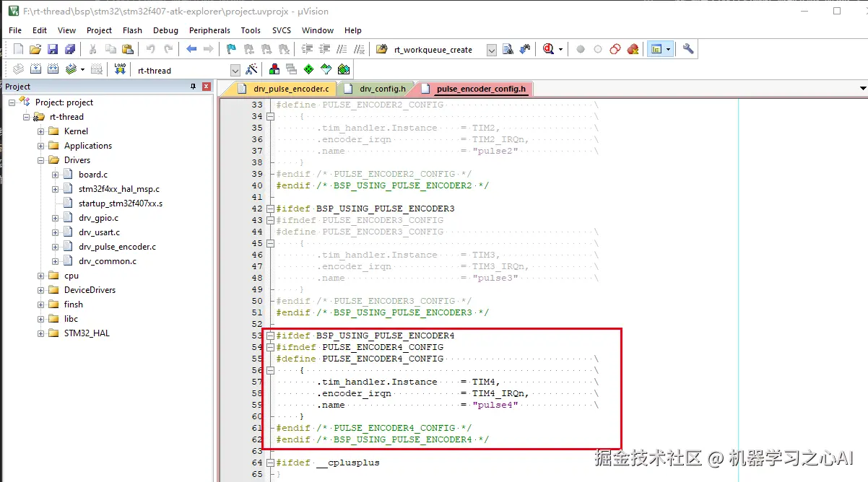
Task: Open the Tools menu
Action: pyautogui.click(x=251, y=30)
